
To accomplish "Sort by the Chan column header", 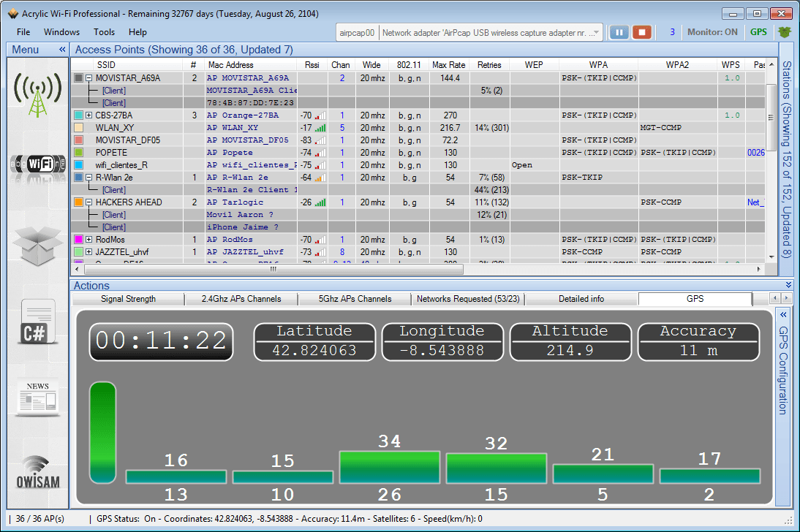I will pyautogui.click(x=341, y=65).
